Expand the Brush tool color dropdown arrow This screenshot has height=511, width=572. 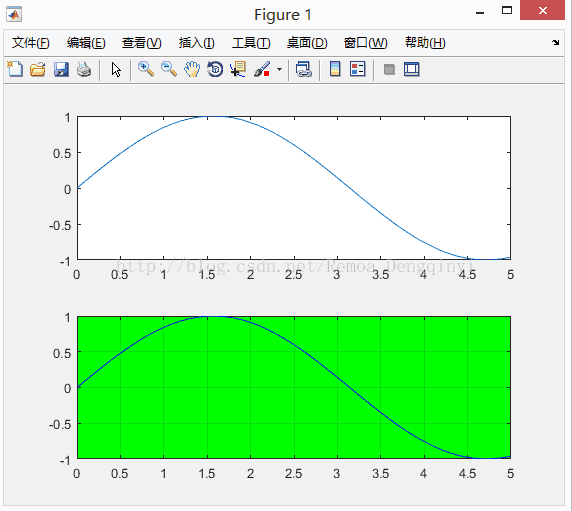pyautogui.click(x=279, y=69)
